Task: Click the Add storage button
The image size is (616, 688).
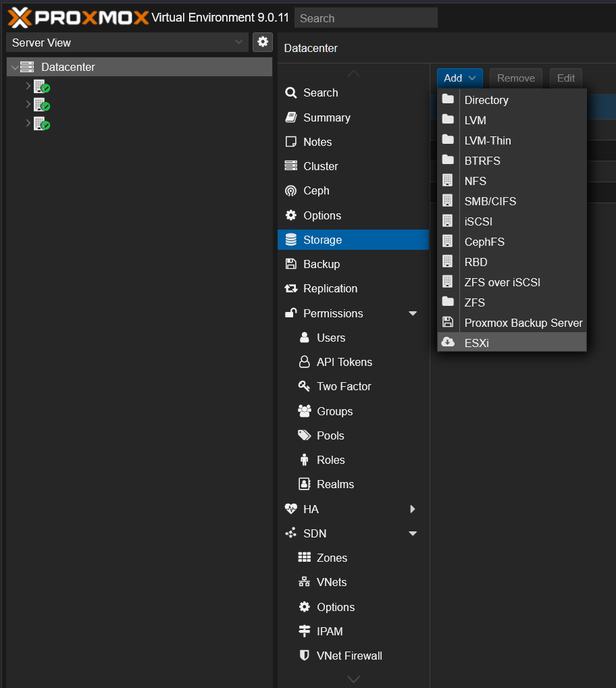Action: click(459, 78)
